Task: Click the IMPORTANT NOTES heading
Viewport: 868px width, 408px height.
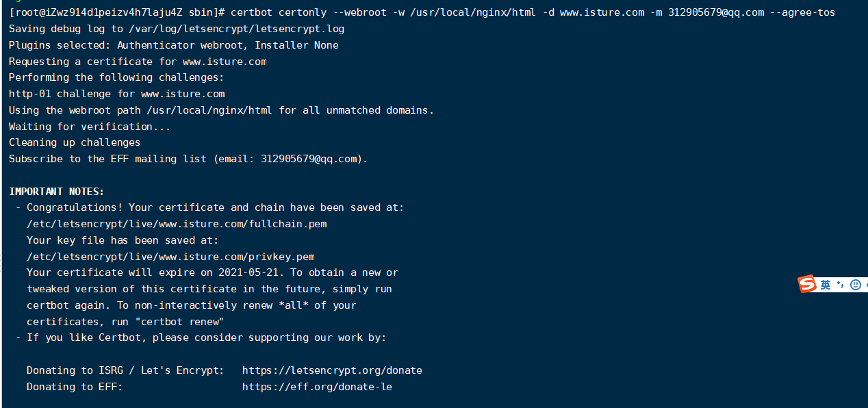Action: point(56,192)
